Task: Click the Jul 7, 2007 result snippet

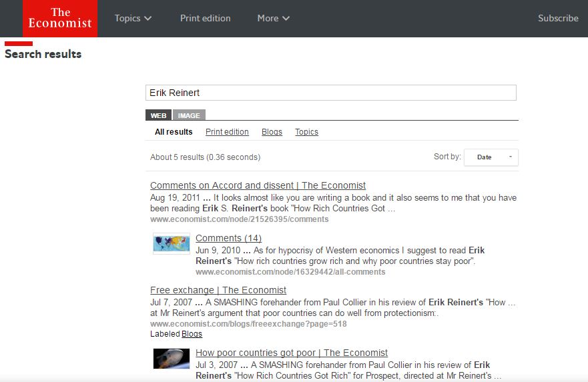Action: click(x=333, y=307)
